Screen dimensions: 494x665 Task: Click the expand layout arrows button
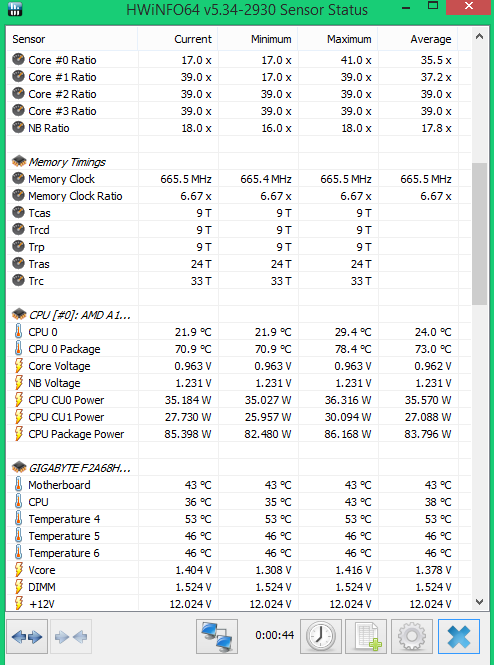click(x=27, y=637)
